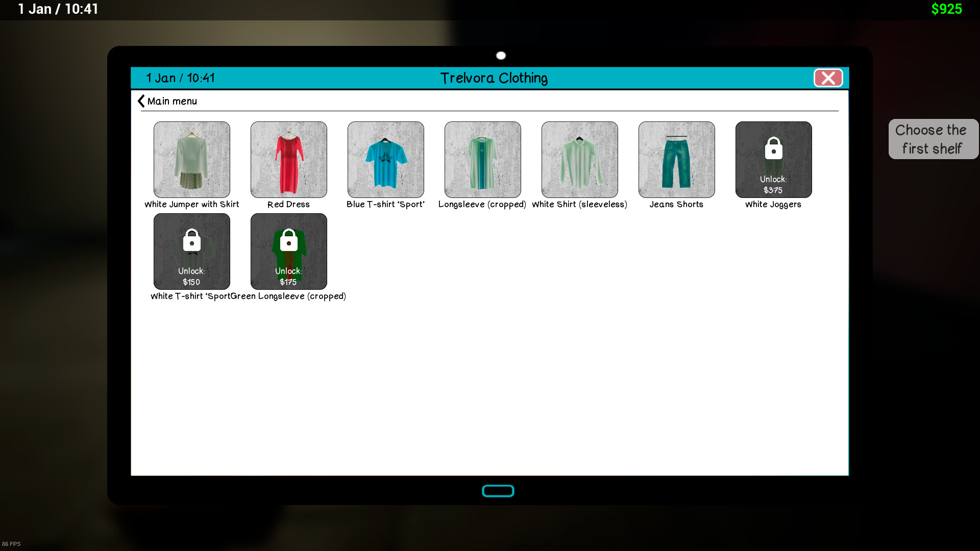Click the green $925 money display
The height and width of the screenshot is (551, 980).
(x=946, y=9)
